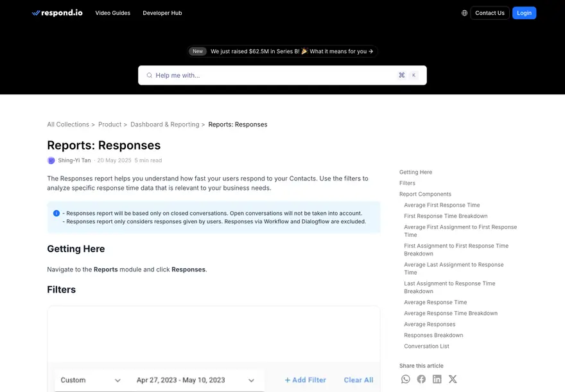Open the Series B announcement banner
Viewport: 565px width, 392px height.
coord(282,51)
